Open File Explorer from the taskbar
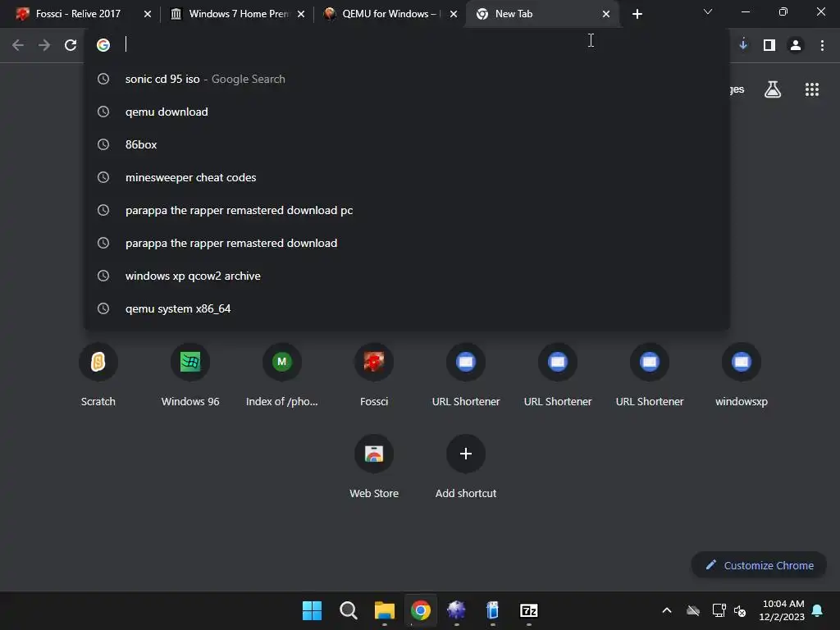 [384, 610]
